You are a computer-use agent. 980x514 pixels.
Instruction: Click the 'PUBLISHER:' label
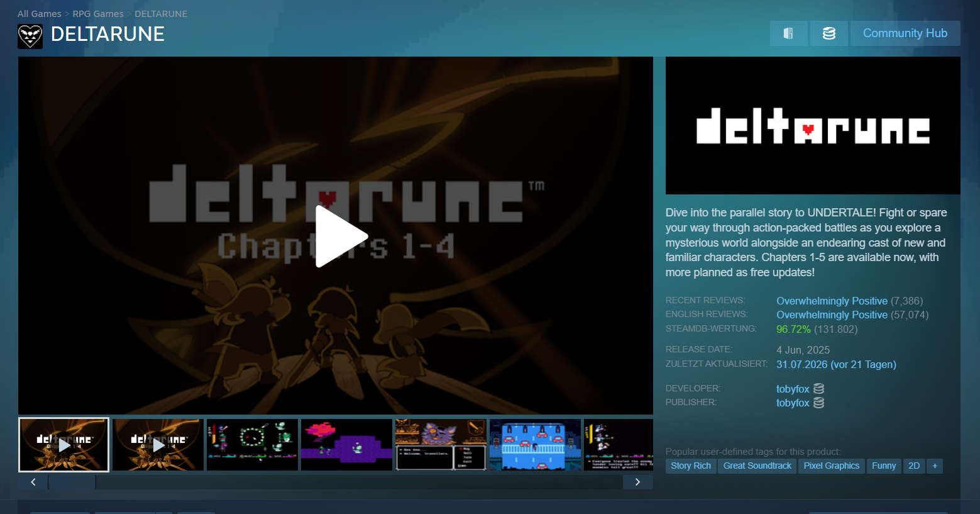691,402
